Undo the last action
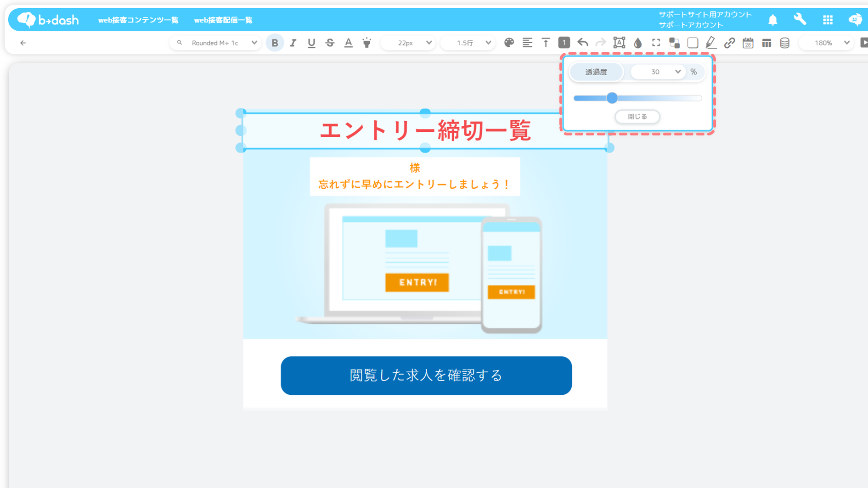The height and width of the screenshot is (488, 868). (583, 43)
